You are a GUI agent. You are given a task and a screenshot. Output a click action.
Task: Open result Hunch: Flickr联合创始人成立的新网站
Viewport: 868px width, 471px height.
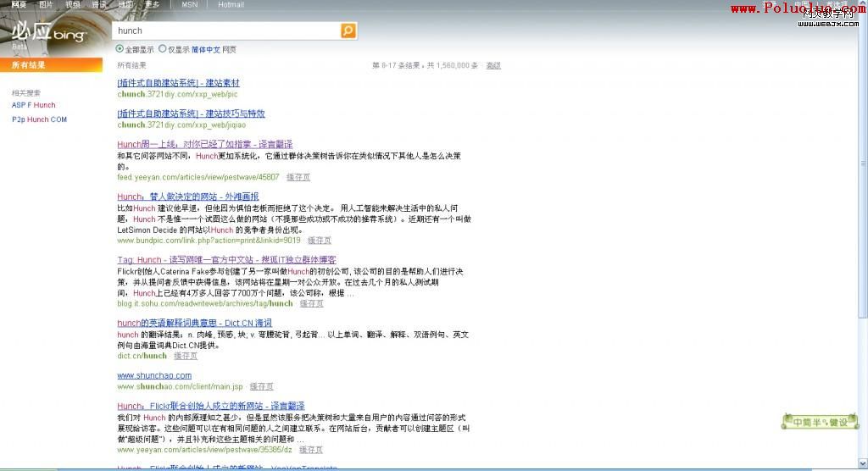[x=211, y=406]
